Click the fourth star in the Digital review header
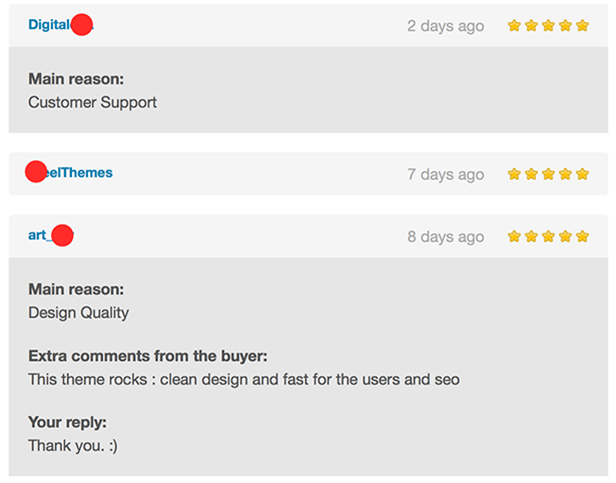The width and height of the screenshot is (616, 483). [565, 25]
